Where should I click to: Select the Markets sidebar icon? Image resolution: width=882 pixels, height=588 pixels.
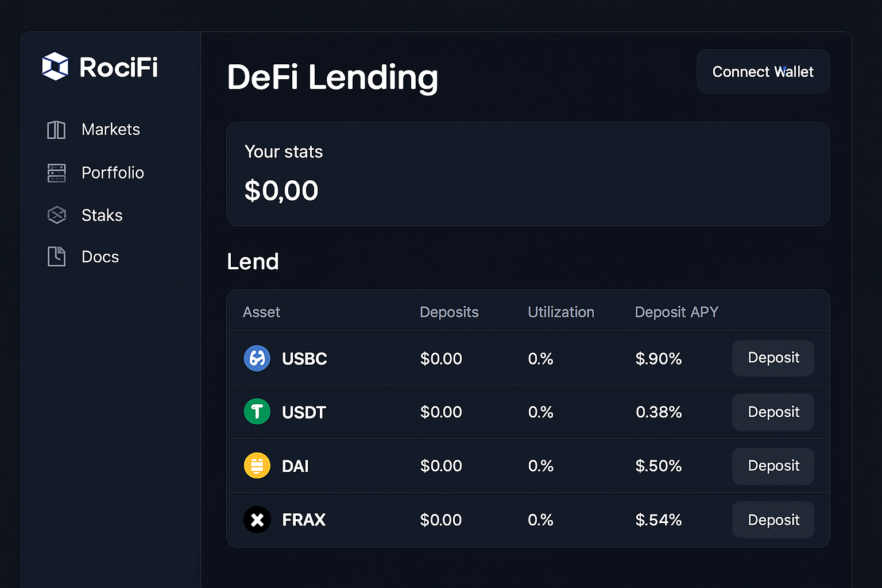tap(56, 130)
